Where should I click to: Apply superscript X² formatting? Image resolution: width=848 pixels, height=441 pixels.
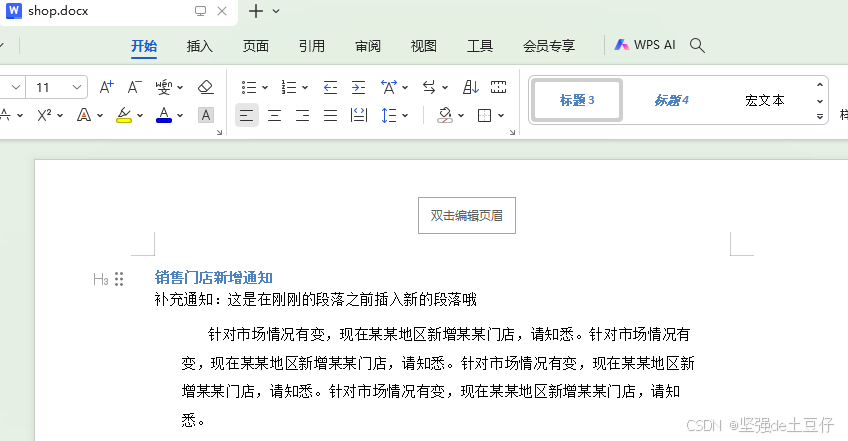coord(44,115)
